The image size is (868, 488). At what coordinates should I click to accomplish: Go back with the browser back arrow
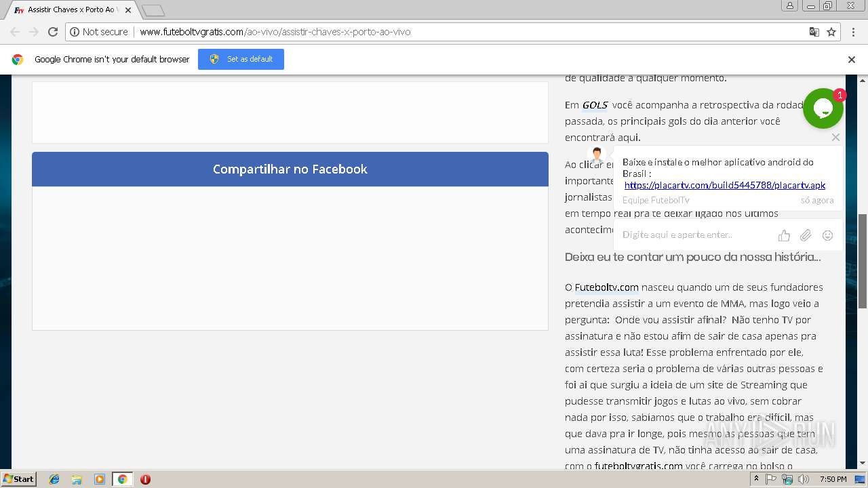pos(15,32)
